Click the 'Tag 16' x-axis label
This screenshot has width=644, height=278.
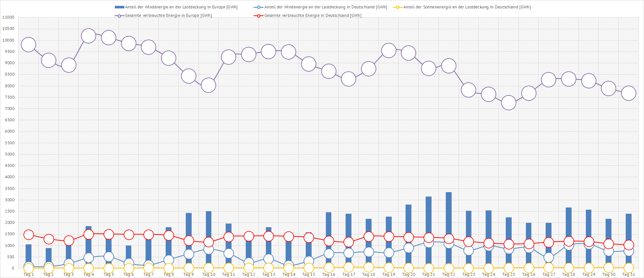coord(328,275)
